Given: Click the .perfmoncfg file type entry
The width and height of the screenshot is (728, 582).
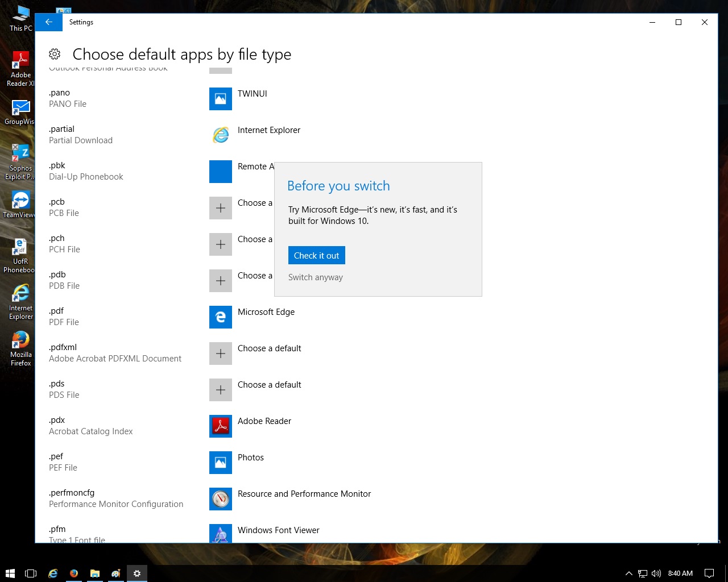Looking at the screenshot, I should pyautogui.click(x=116, y=498).
